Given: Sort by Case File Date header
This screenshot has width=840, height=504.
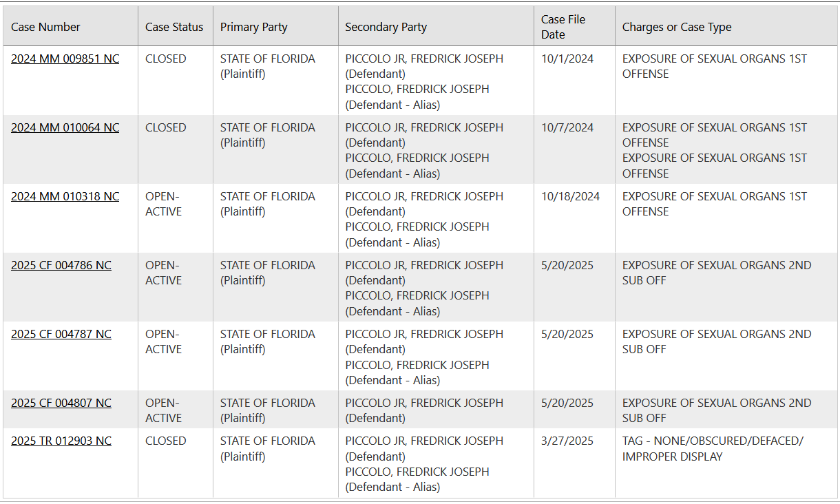Looking at the screenshot, I should click(563, 27).
